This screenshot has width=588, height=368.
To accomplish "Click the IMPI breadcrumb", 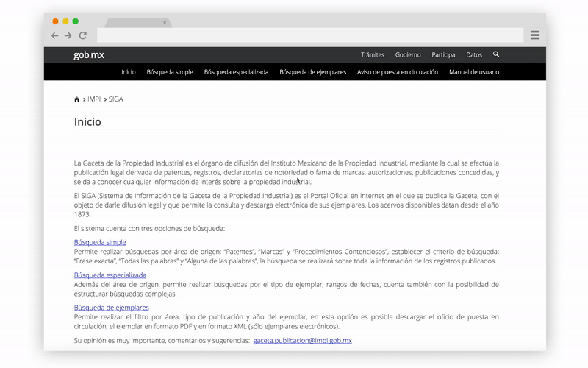I will (x=94, y=99).
